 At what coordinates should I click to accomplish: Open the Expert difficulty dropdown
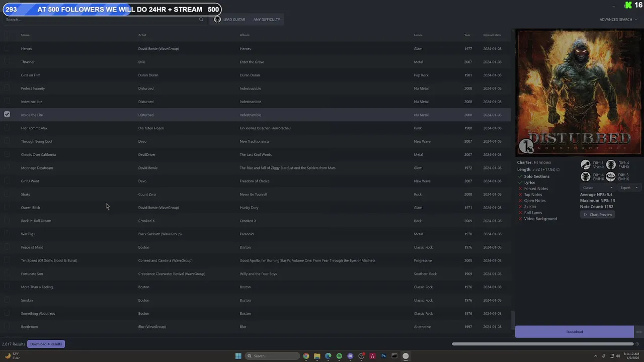[x=629, y=188]
